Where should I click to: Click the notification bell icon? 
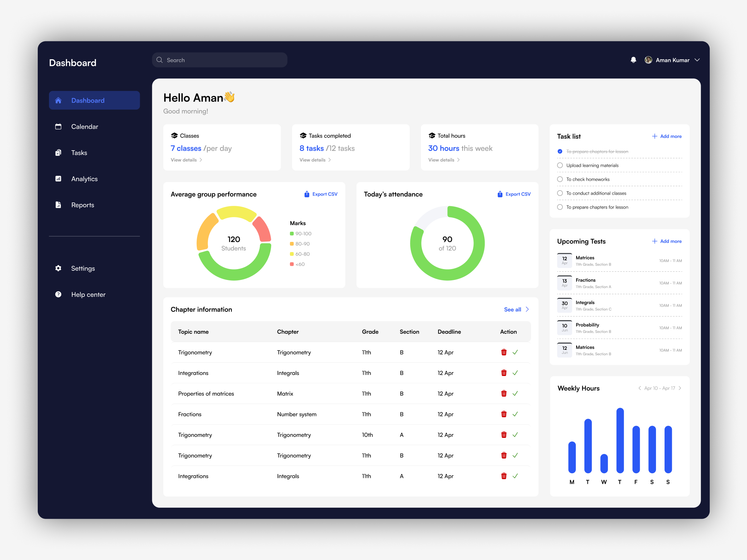click(x=633, y=60)
